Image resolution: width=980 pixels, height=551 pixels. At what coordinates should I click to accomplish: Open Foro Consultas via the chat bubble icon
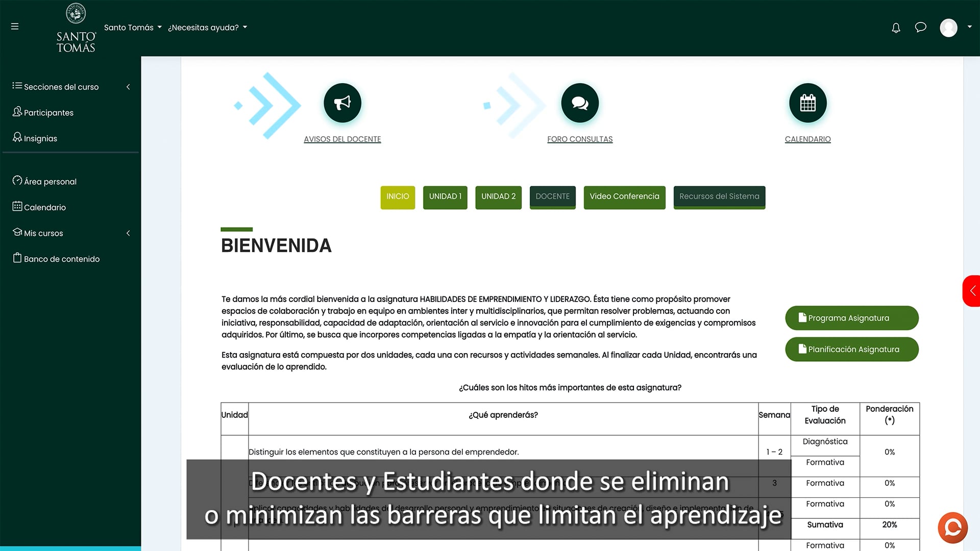click(580, 103)
